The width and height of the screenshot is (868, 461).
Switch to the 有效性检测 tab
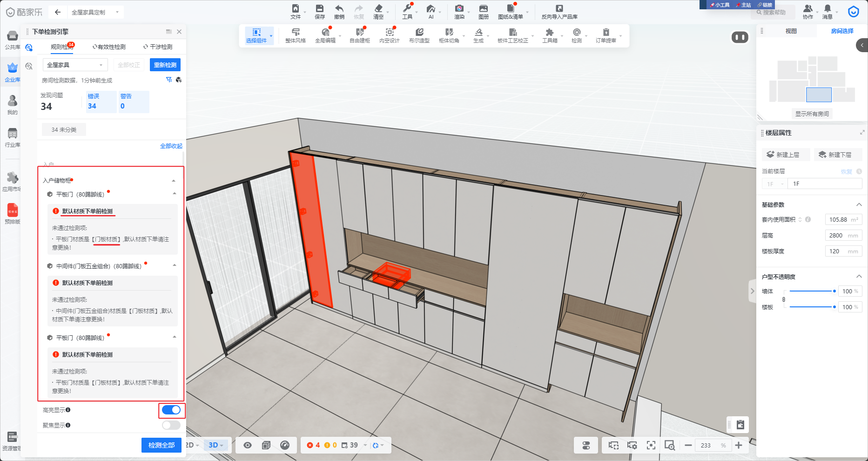tap(109, 47)
